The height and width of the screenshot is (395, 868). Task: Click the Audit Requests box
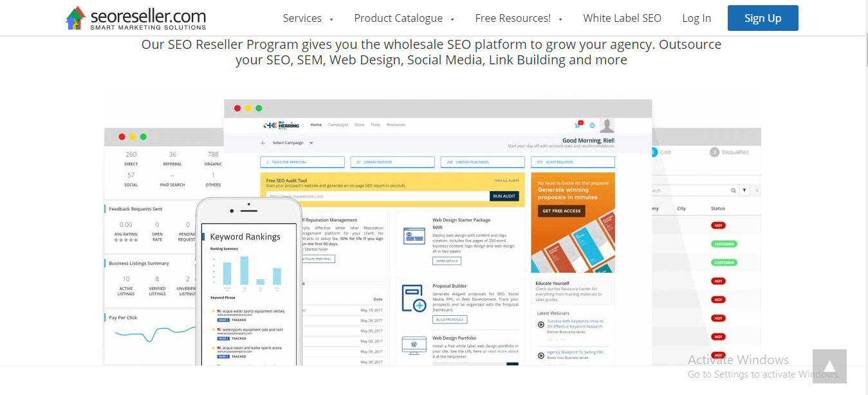[573, 162]
